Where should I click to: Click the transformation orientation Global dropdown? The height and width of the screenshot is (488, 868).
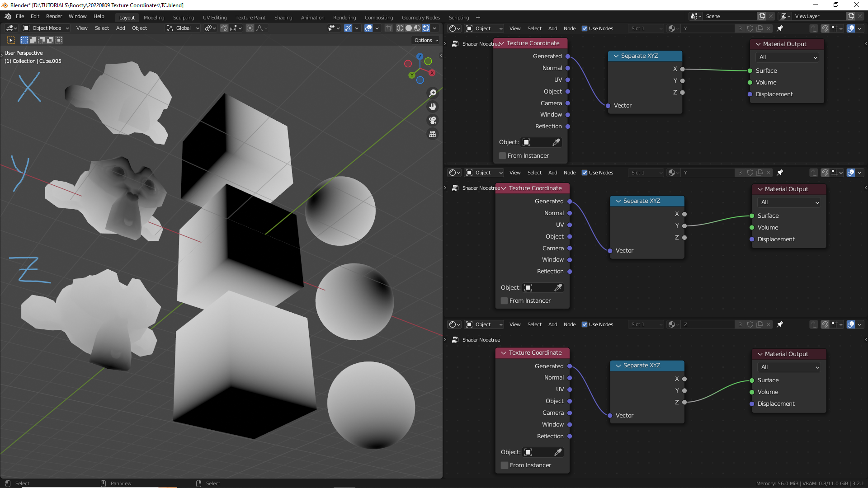[184, 28]
